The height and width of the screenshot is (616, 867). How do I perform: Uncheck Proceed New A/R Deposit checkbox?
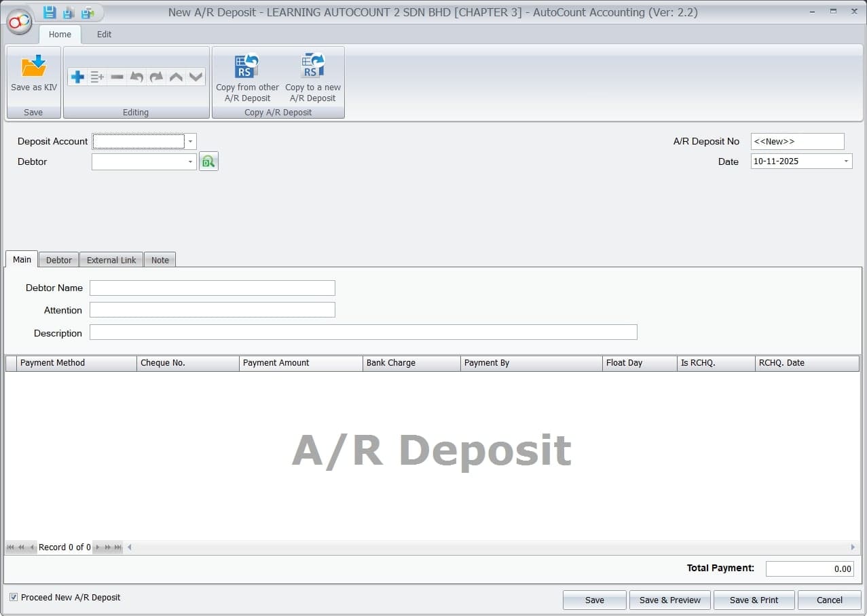[x=14, y=597]
